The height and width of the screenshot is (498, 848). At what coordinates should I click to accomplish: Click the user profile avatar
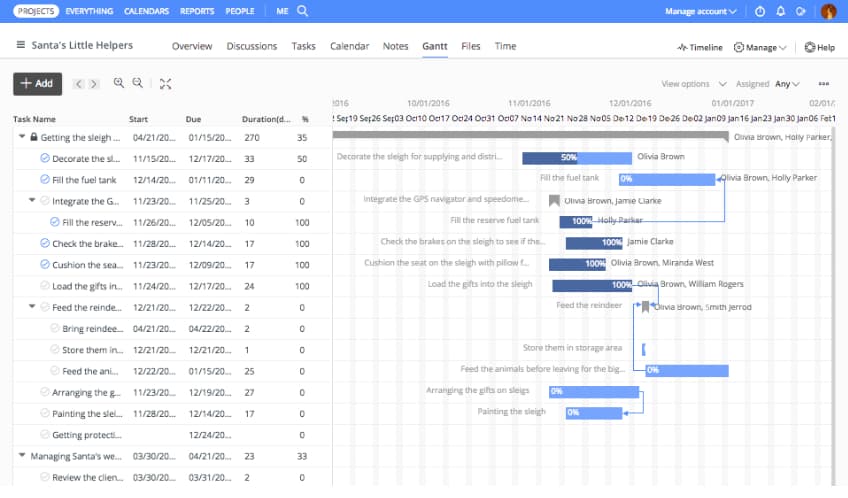click(828, 11)
